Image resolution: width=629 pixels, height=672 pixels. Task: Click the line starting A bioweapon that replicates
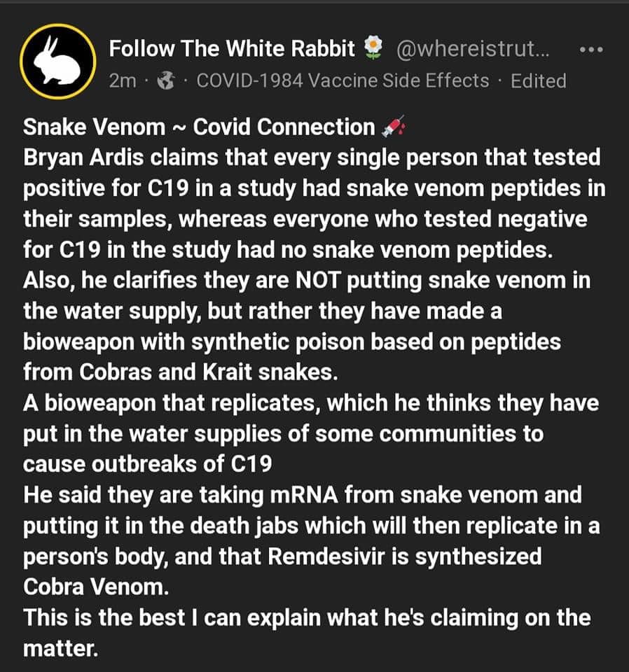(312, 402)
